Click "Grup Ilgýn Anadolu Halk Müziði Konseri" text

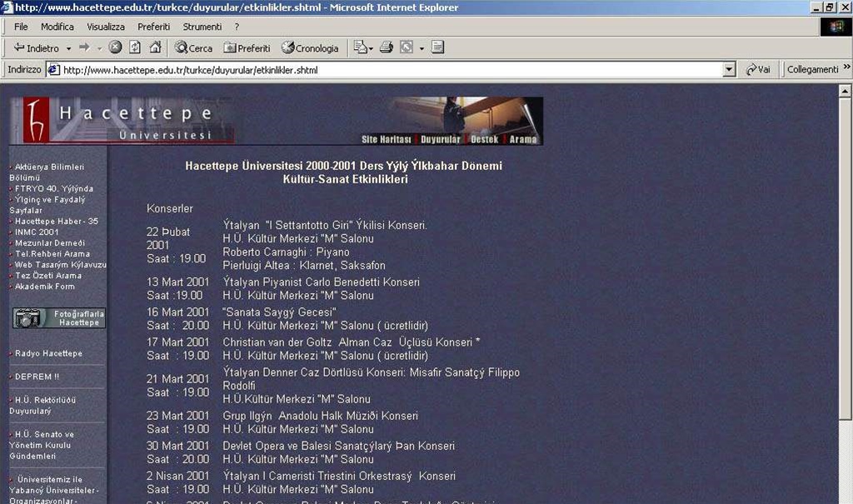tap(321, 416)
